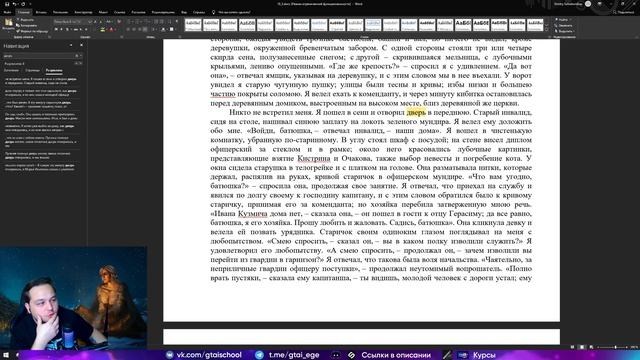Close the Navigation pane
Screen dimensions: 640x360
(x=81, y=45)
